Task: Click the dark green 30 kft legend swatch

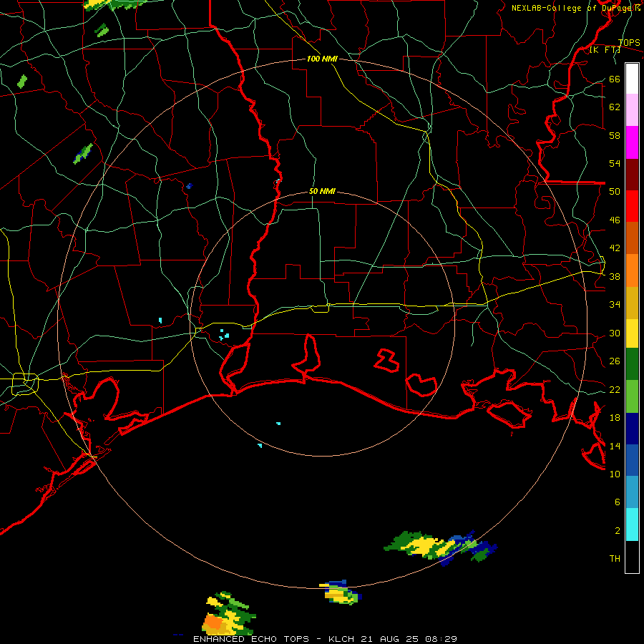Action: click(x=632, y=364)
